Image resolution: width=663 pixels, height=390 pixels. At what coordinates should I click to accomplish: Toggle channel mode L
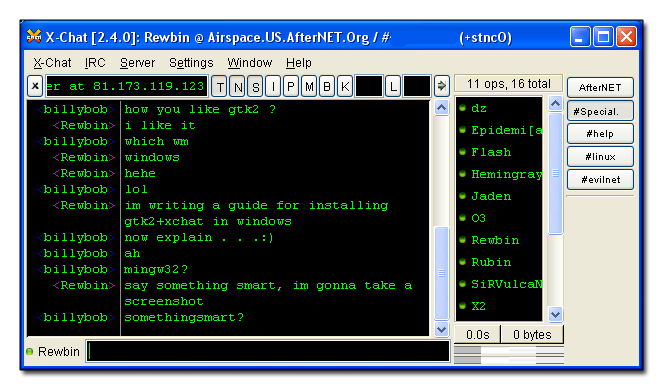click(393, 87)
